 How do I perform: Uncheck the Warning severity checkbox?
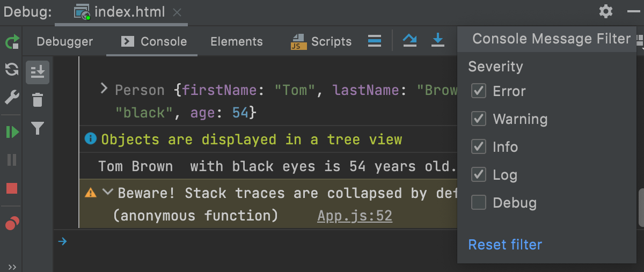pos(478,119)
